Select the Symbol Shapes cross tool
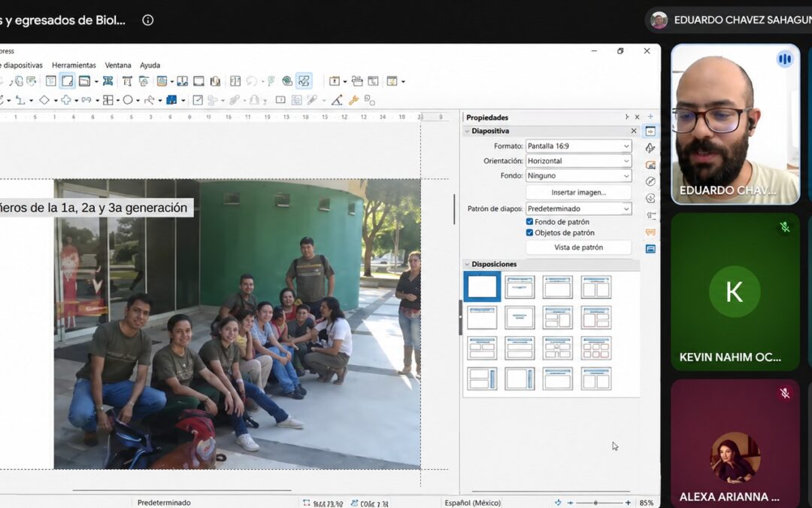 coord(65,100)
